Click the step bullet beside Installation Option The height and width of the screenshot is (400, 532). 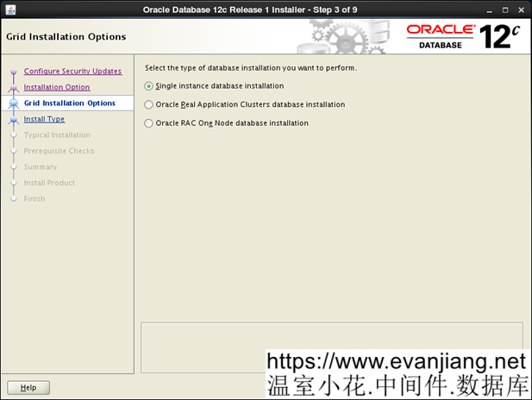point(13,87)
